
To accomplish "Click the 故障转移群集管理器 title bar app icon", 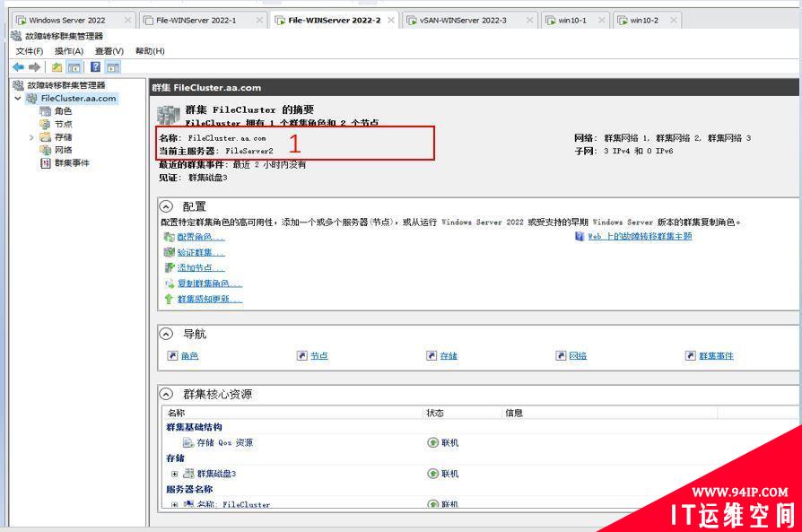I will (x=16, y=36).
